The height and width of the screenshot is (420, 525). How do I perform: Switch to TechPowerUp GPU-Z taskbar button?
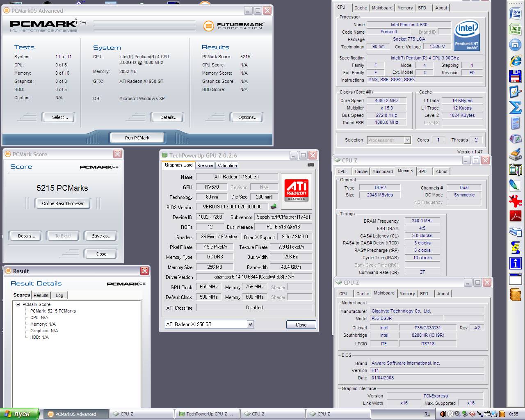[x=207, y=414]
